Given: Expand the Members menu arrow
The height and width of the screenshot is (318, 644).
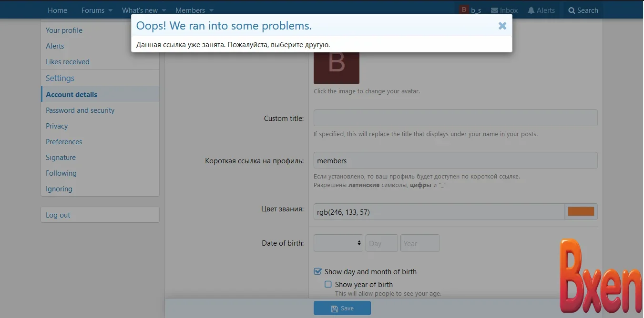Looking at the screenshot, I should (211, 10).
